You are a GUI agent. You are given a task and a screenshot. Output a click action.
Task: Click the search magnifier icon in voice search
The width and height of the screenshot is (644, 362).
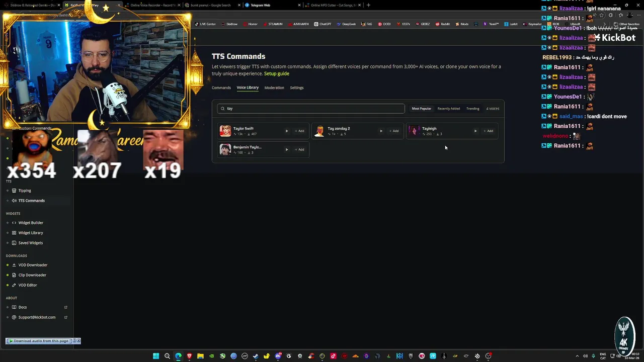point(222,109)
